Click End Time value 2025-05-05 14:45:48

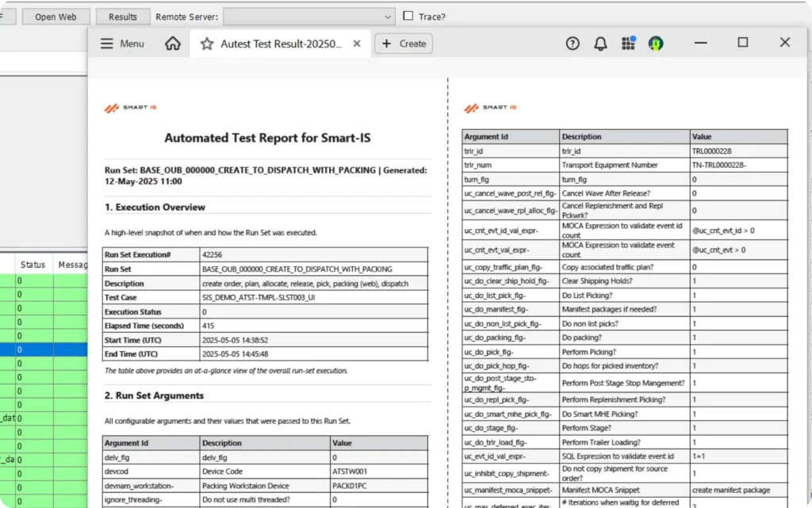235,353
